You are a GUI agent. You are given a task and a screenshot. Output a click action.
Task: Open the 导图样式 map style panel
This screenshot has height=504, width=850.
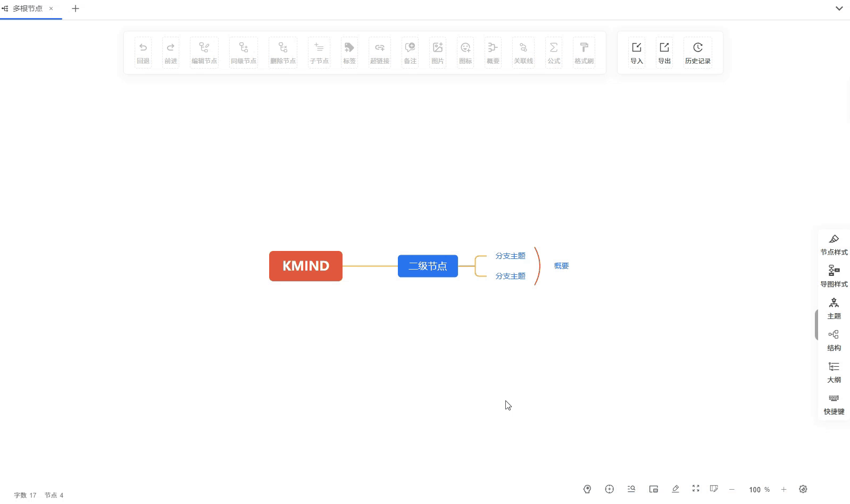click(834, 277)
